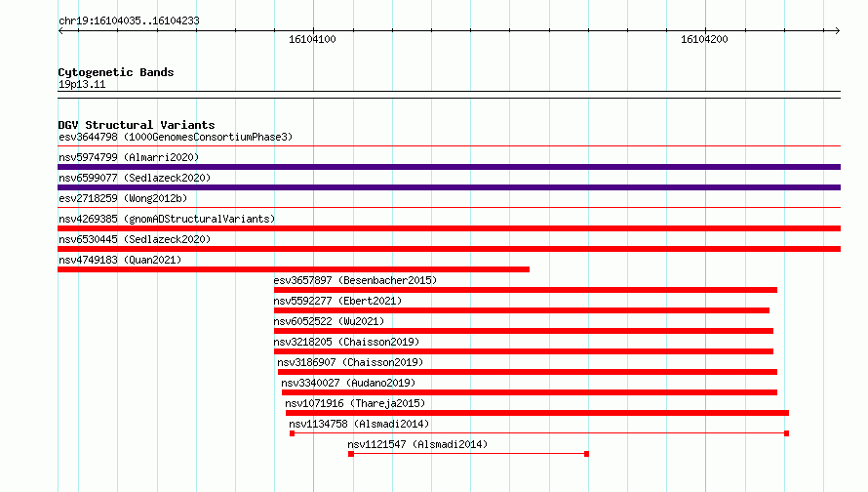Open variant nsv6530445 (Sedlazeck2020) label
Image resolution: width=868 pixels, height=492 pixels.
pyautogui.click(x=135, y=239)
